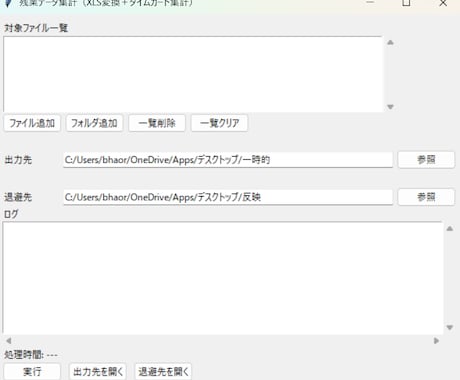The height and width of the screenshot is (380, 460).
Task: Click the 対象ファイル一覧 label
Action: 36,28
